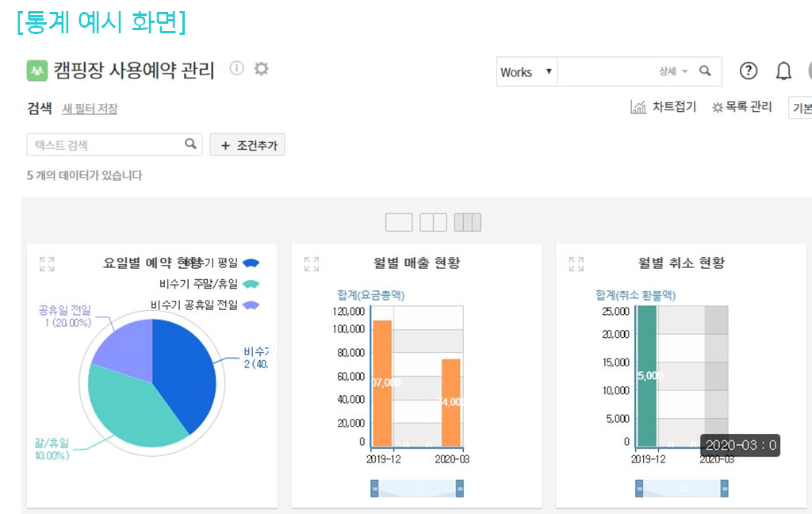
Task: Open help via the question mark icon
Action: click(x=749, y=71)
